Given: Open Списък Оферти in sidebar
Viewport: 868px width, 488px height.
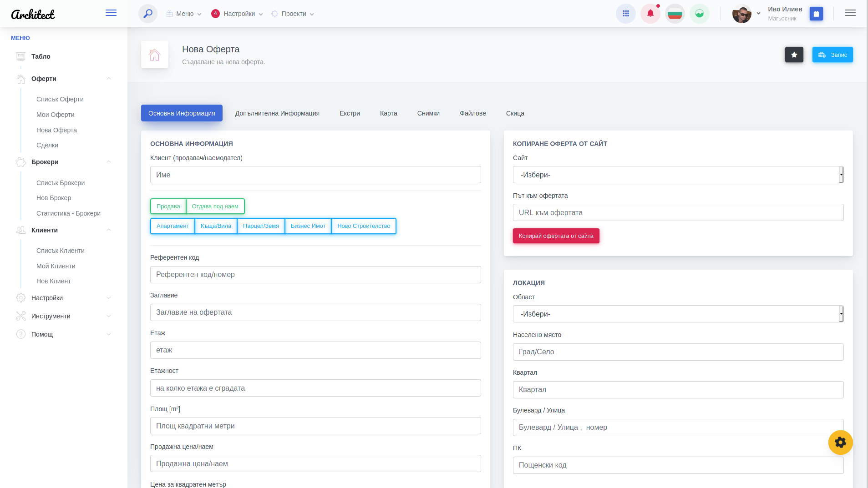Looking at the screenshot, I should click(x=60, y=99).
